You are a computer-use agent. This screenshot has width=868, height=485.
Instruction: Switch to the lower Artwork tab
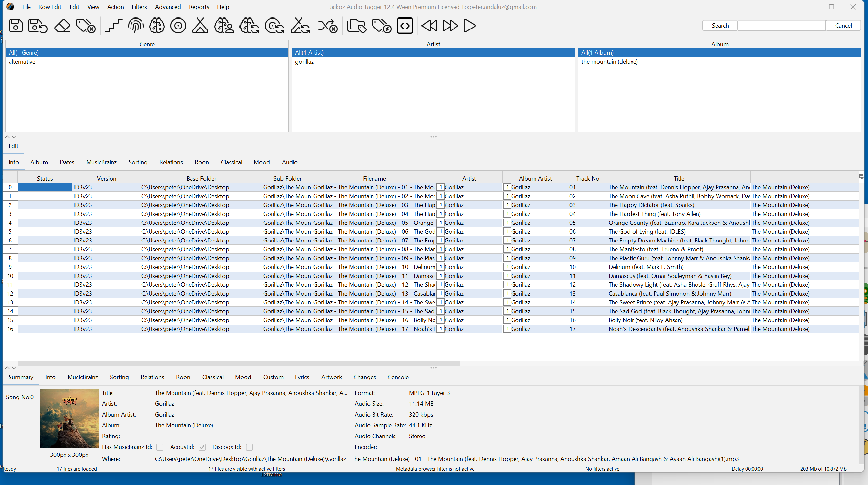[331, 377]
